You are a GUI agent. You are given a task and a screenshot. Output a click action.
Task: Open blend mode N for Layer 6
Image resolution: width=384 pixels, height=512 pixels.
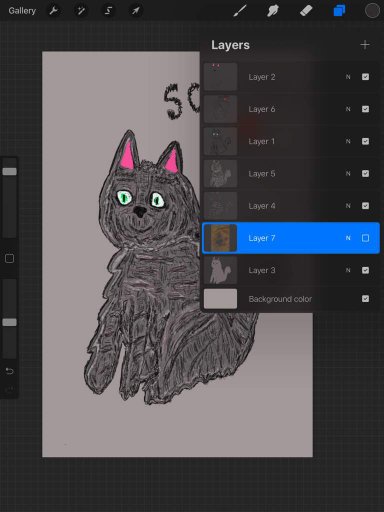(348, 109)
